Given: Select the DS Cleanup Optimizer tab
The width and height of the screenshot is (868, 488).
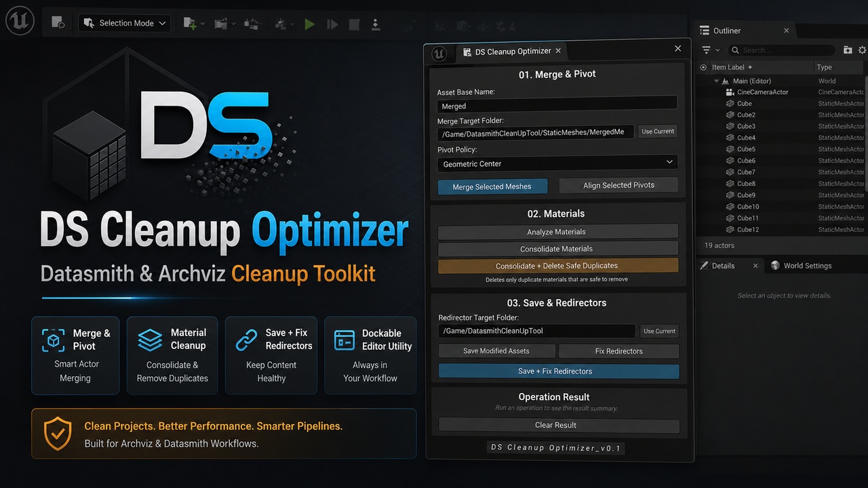Looking at the screenshot, I should point(513,52).
